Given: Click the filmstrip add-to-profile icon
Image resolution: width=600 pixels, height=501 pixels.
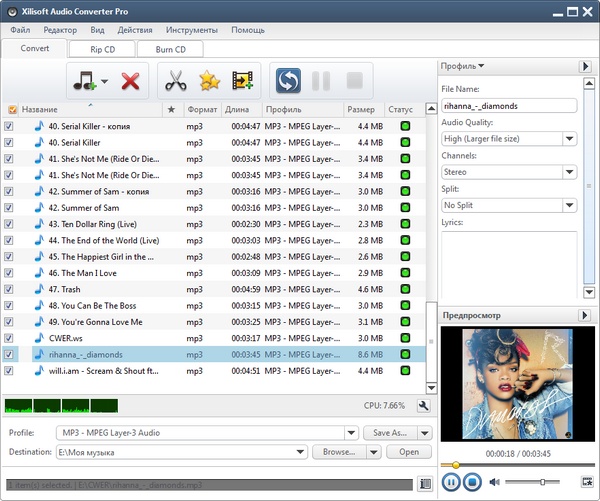Looking at the screenshot, I should coord(242,80).
